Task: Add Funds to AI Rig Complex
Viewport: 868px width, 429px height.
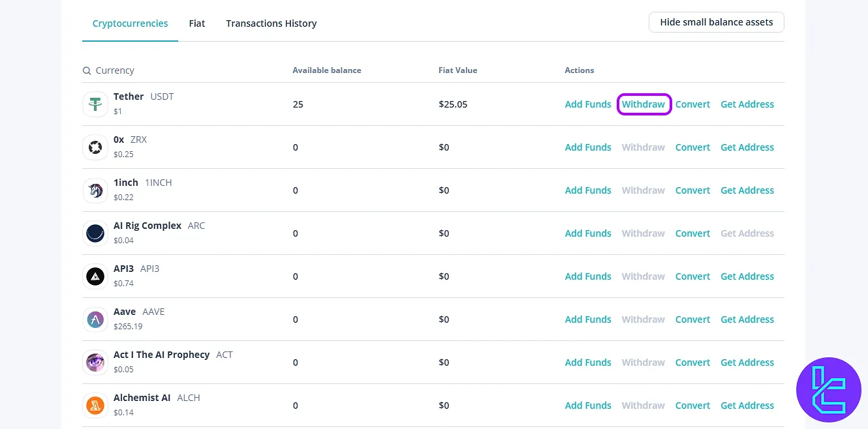Action: (x=588, y=233)
